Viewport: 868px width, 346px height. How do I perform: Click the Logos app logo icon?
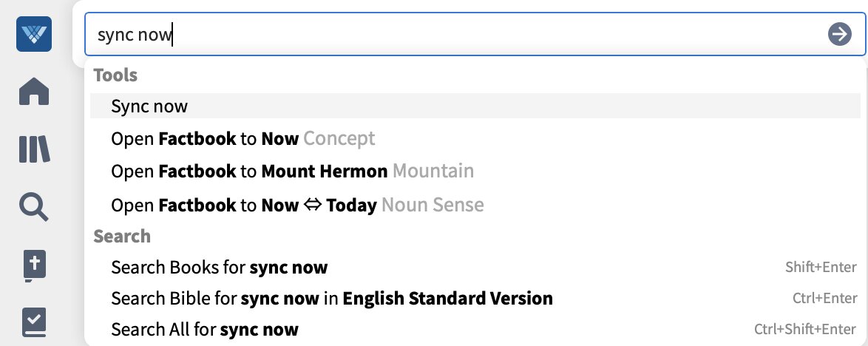pyautogui.click(x=34, y=34)
